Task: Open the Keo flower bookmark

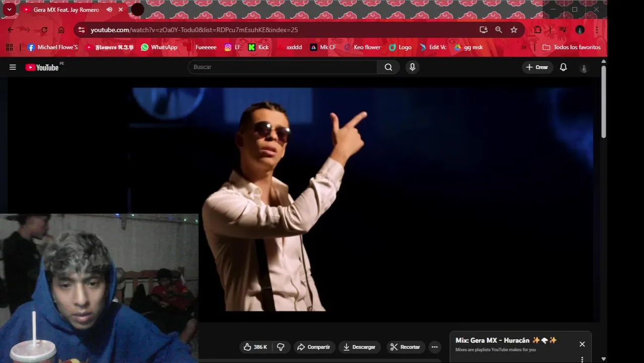Action: 362,47
